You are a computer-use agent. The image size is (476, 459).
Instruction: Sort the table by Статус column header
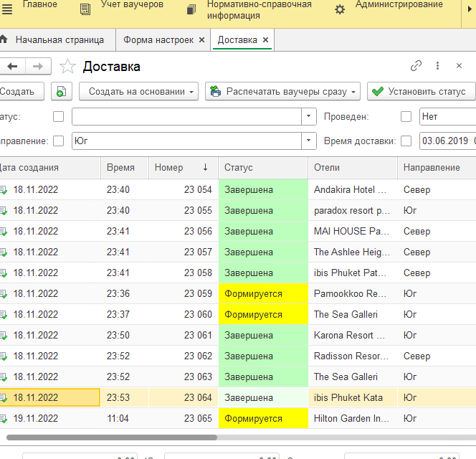(x=239, y=168)
